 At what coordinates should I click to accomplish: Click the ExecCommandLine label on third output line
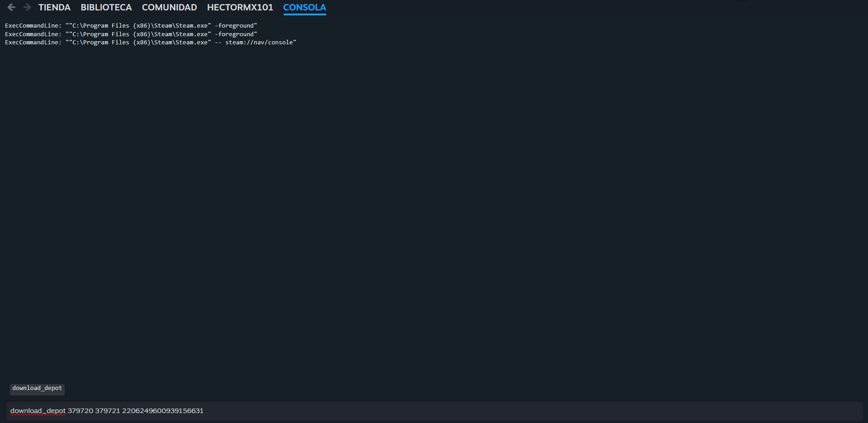33,43
